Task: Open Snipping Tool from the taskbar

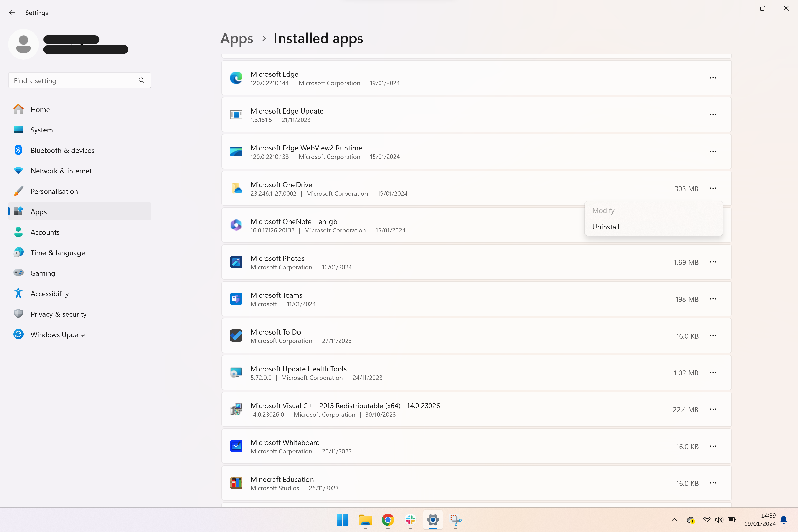Action: (456, 520)
